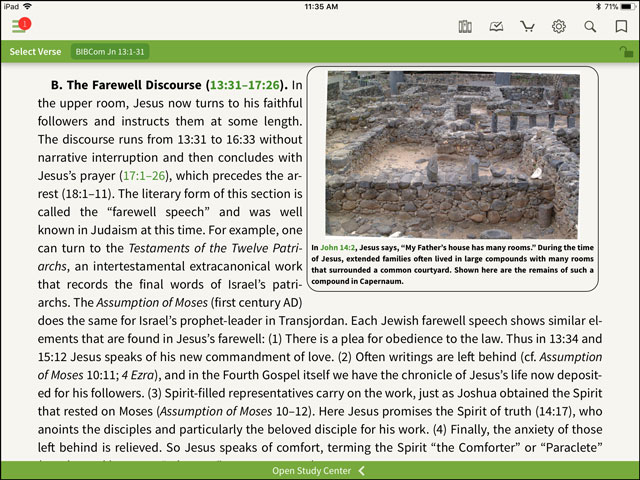Tap the heading 'B. The Farewell Discourse'
Viewport: 640px width, 480px height.
(126, 85)
